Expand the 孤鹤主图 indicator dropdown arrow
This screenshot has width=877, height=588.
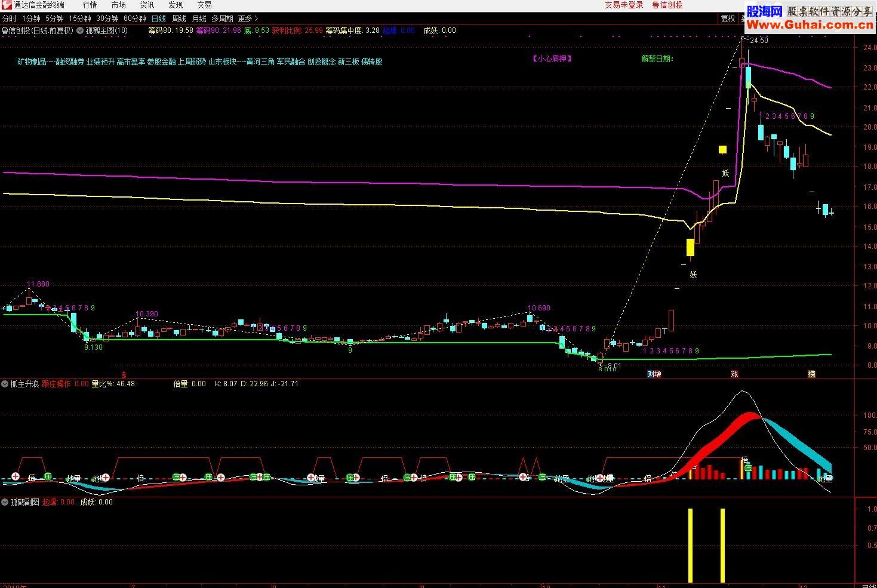pos(80,30)
